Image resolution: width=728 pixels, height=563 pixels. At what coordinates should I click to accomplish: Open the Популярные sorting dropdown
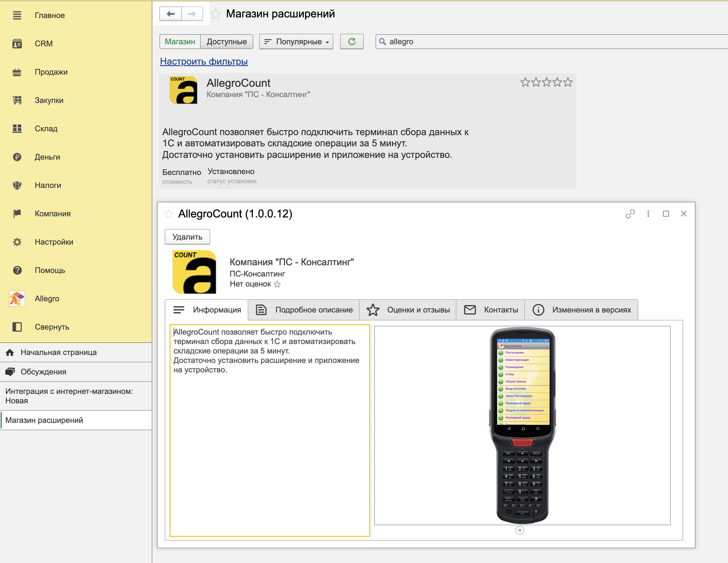point(296,41)
